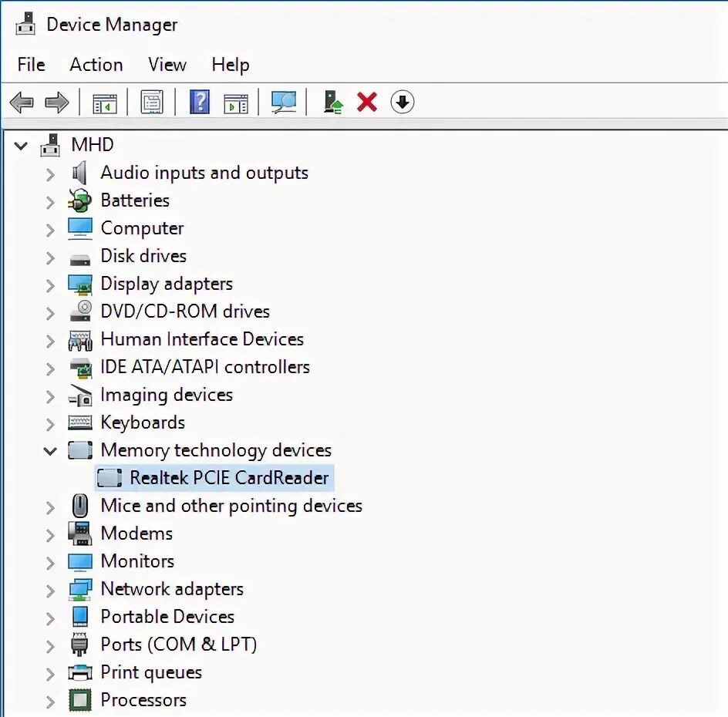Click the Batteries category icon
The image size is (728, 717).
[80, 200]
